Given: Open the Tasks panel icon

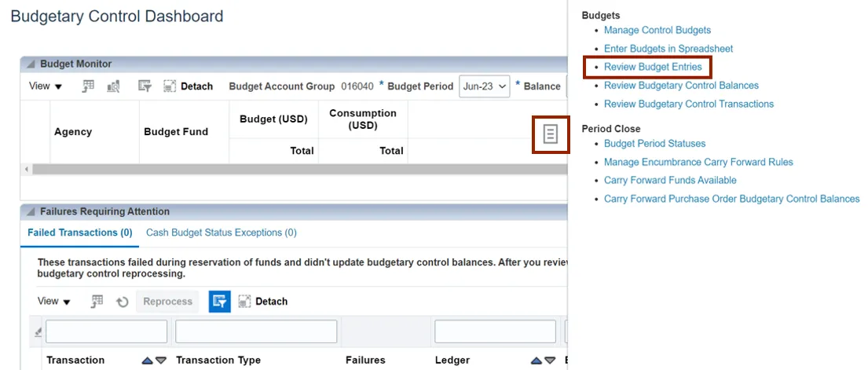Looking at the screenshot, I should pyautogui.click(x=551, y=134).
